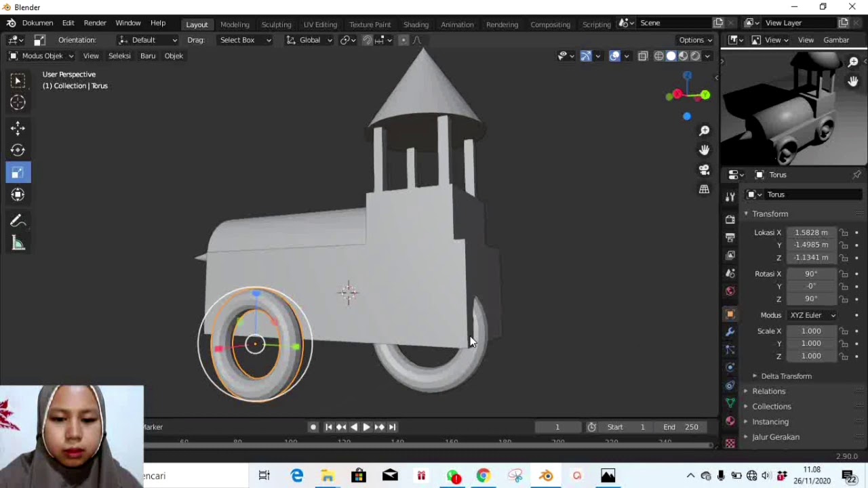Image resolution: width=868 pixels, height=488 pixels.
Task: Open the Physics properties tab
Action: coord(730,367)
